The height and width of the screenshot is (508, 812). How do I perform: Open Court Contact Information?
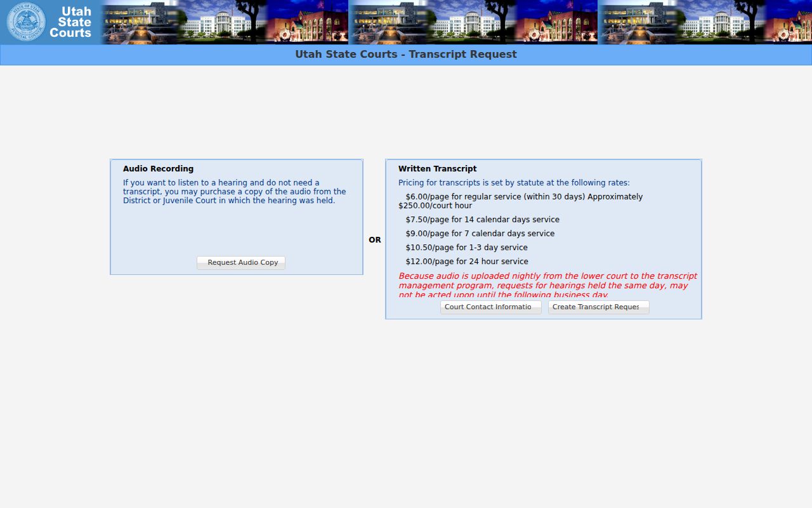tap(491, 307)
